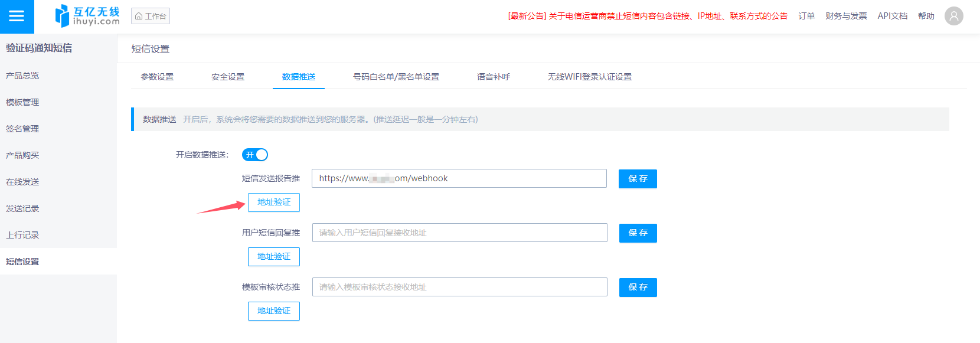Screen dimensions: 980x343
Task: Open the 号码白名单/黑名单设置 tab
Action: [x=396, y=77]
